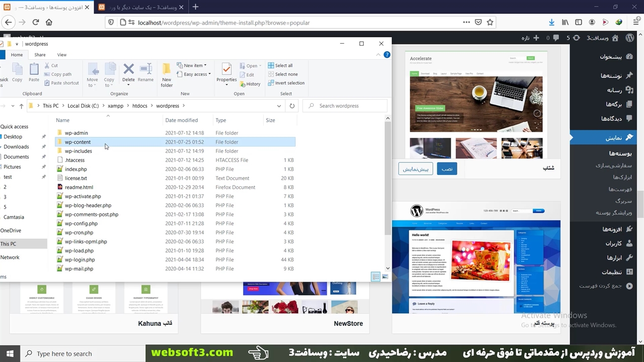Click the blue install button for Accelerate theme
644x362 pixels.
tap(447, 169)
